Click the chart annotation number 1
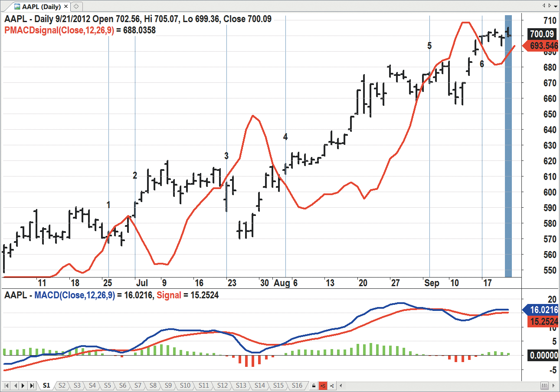This screenshot has height=392, width=560. (108, 205)
